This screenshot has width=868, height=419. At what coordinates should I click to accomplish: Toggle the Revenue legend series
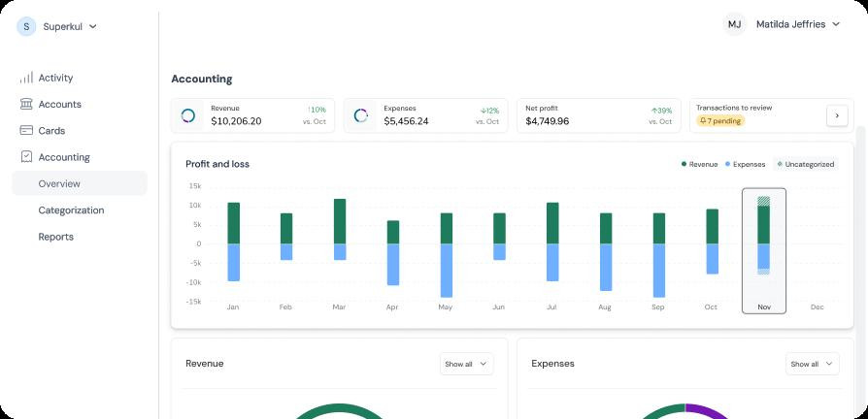coord(699,164)
